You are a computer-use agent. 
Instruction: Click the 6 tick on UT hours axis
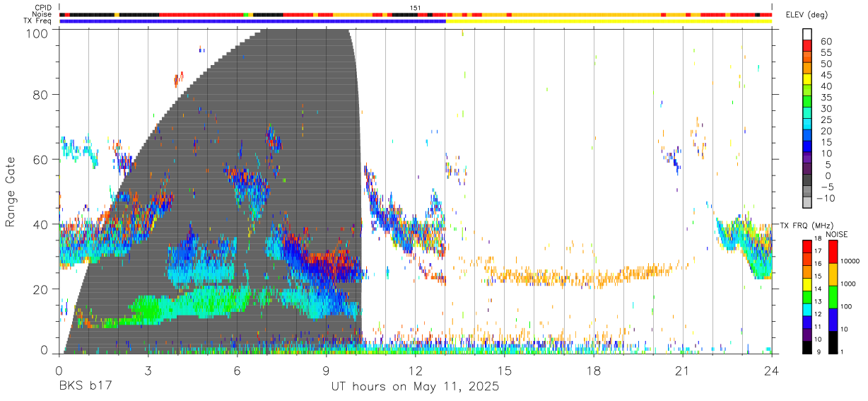pos(237,371)
